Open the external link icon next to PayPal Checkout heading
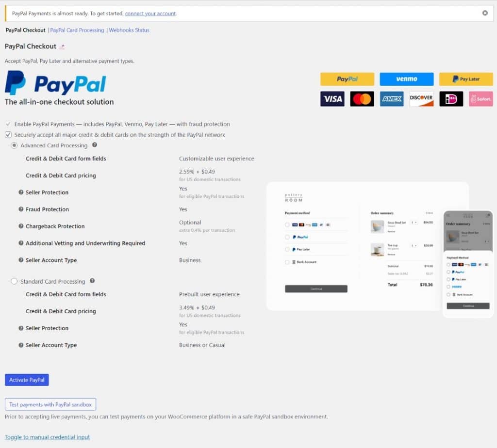The width and height of the screenshot is (497, 448). point(62,47)
